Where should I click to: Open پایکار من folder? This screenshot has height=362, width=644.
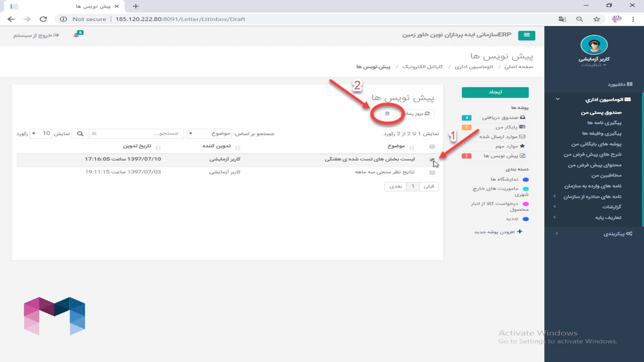[x=510, y=127]
